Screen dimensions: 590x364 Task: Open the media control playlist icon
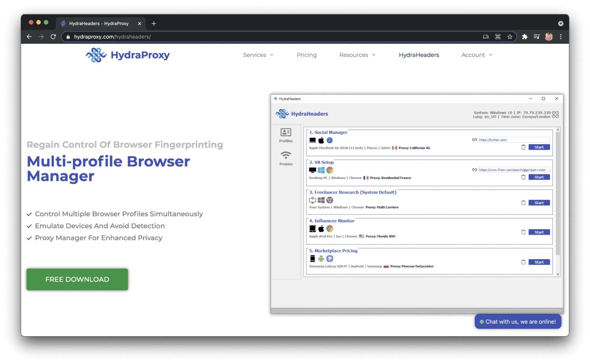click(537, 37)
